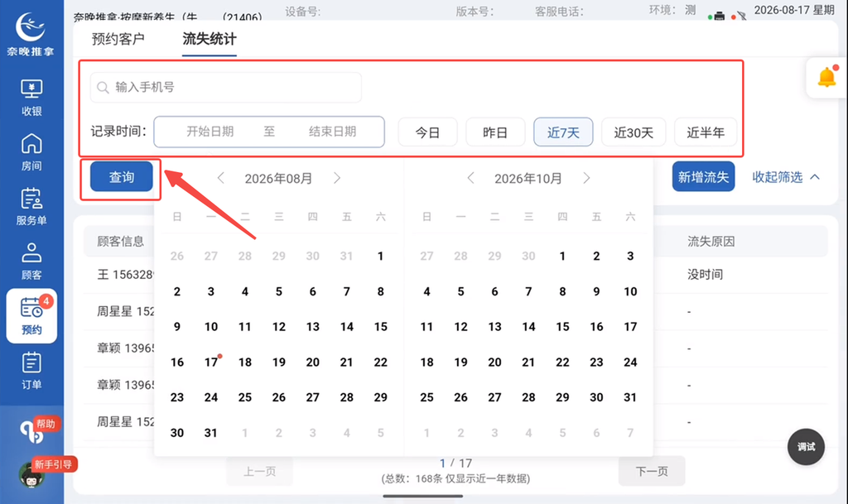This screenshot has width=848, height=504.
Task: Click the 上一页 previous page button
Action: coord(259,471)
